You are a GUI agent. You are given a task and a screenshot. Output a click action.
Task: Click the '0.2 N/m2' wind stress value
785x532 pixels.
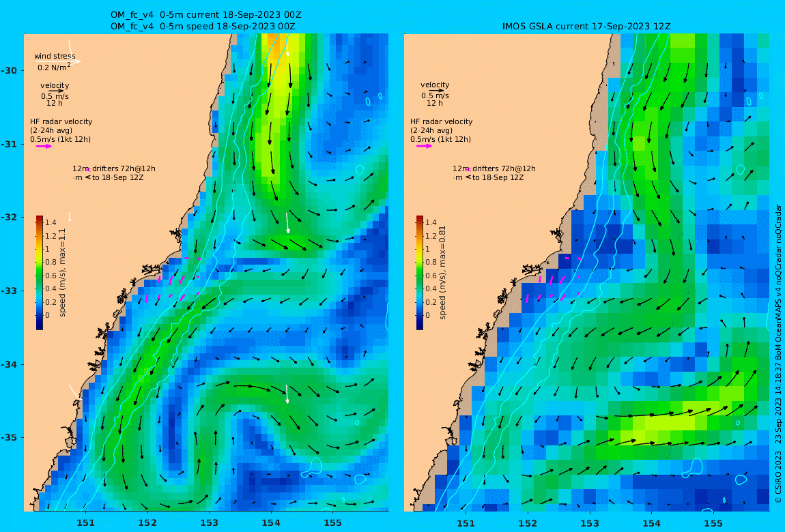(x=53, y=67)
